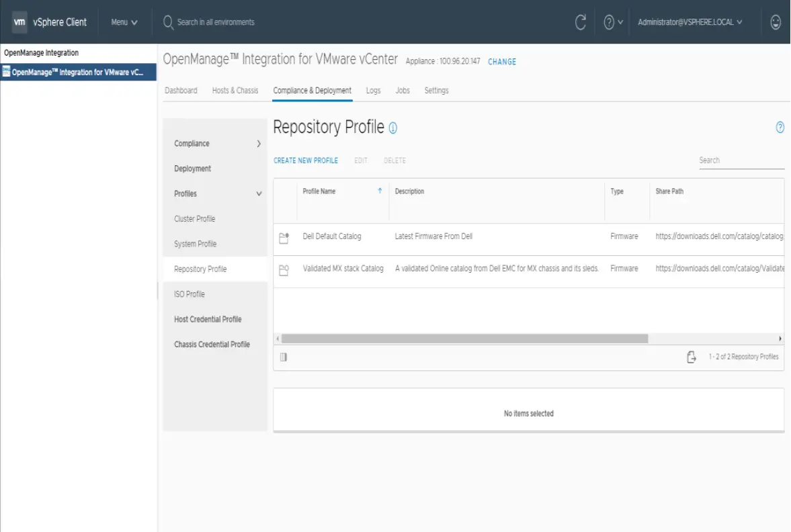
Task: Open the Jobs tab
Action: (403, 91)
